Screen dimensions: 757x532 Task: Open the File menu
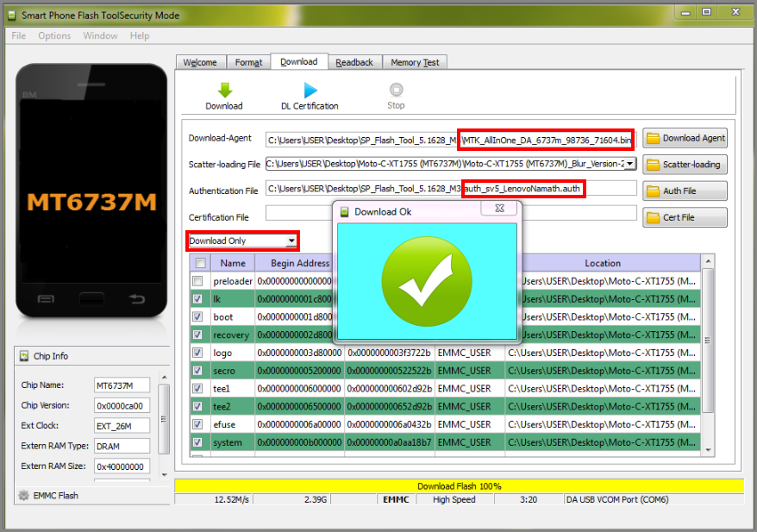point(19,35)
